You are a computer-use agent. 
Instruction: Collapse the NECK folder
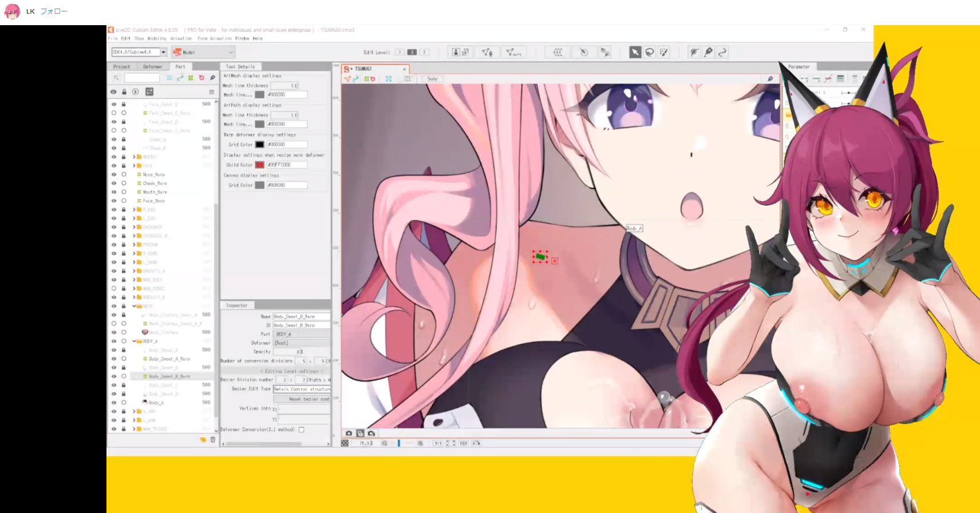[x=134, y=306]
